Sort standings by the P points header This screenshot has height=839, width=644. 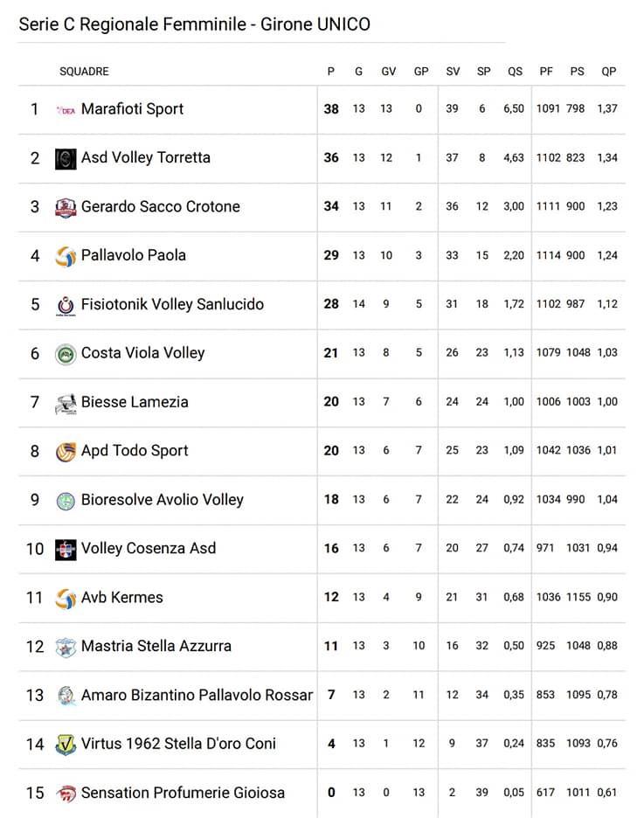coord(331,72)
